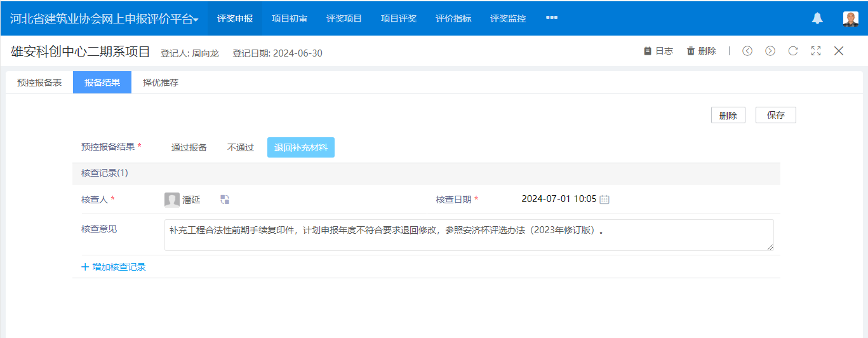Select 不通过 result option

click(241, 147)
